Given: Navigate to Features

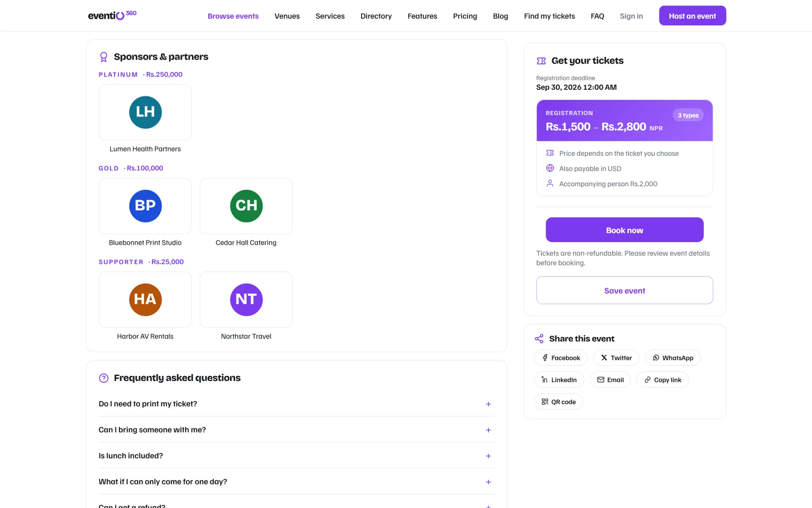Looking at the screenshot, I should point(422,16).
